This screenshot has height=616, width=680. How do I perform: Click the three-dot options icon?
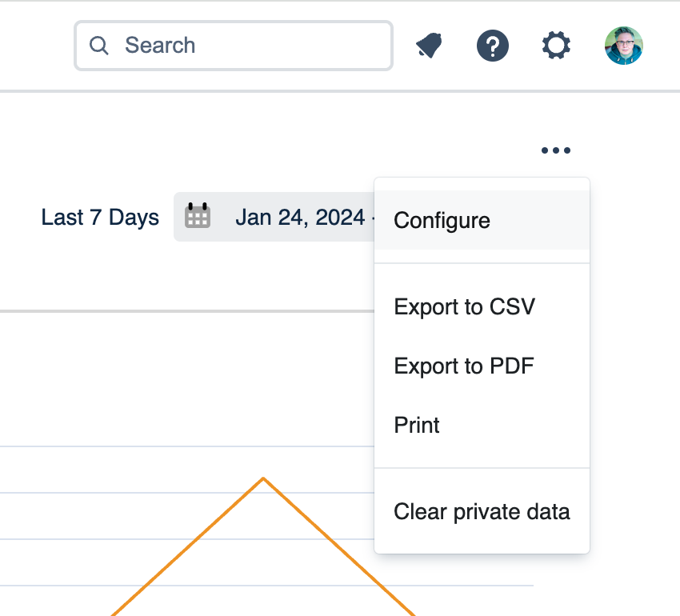coord(555,150)
